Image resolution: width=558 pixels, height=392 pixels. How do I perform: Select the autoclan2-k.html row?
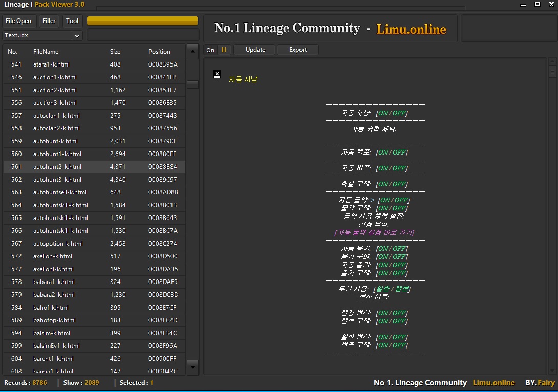click(94, 128)
